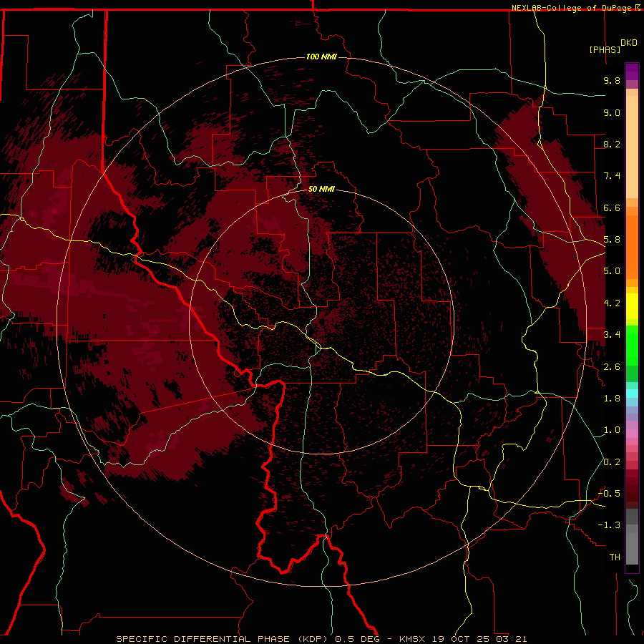This screenshot has width=644, height=644.
Task: Click the 9.0 value on the color scale
Action: [x=612, y=112]
